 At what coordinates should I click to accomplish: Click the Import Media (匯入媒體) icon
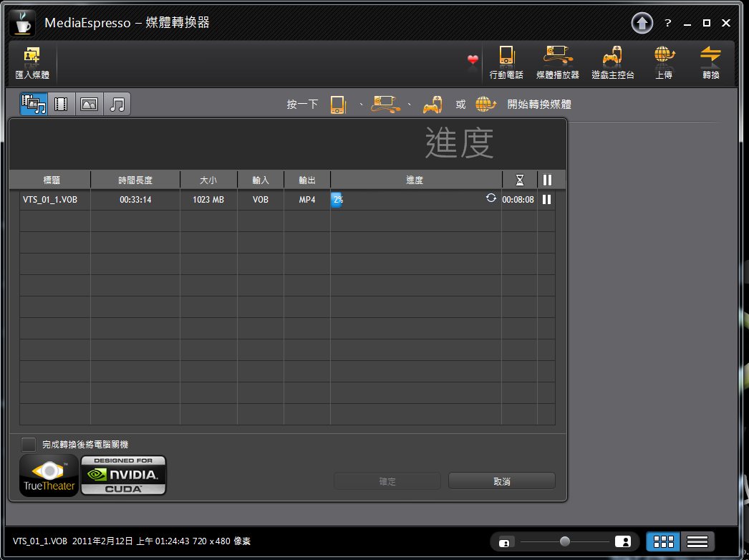click(32, 62)
